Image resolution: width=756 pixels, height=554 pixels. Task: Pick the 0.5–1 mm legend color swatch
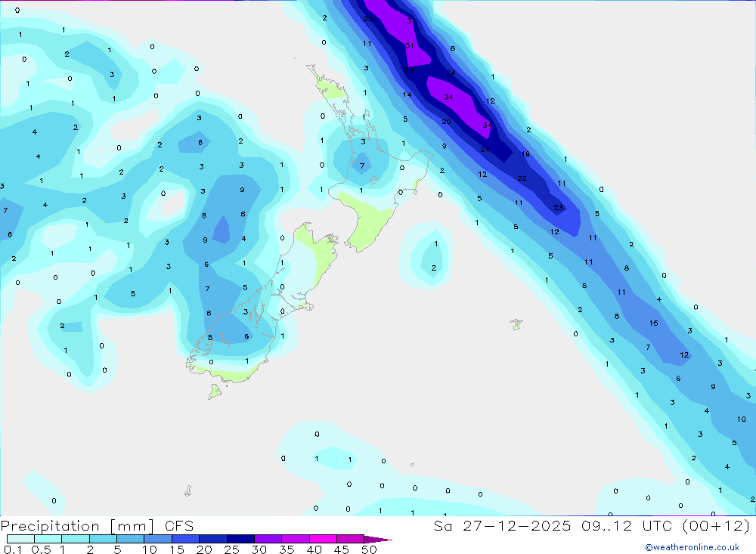48,539
